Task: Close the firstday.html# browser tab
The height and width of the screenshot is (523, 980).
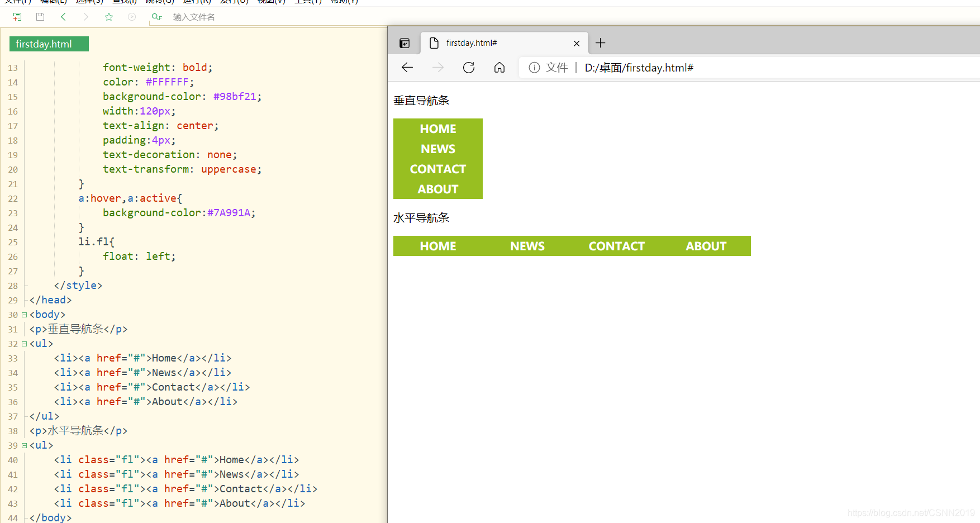Action: (577, 43)
